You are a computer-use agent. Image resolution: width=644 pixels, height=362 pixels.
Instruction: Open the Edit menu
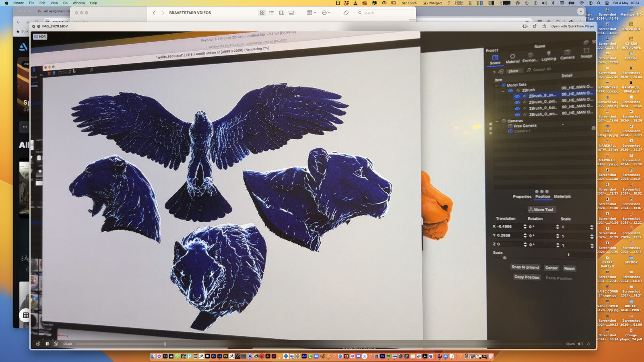coord(42,3)
